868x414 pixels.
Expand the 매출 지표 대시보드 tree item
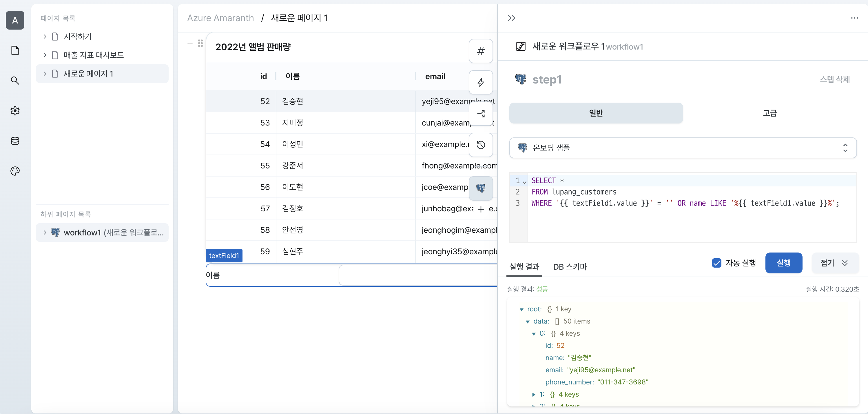45,55
